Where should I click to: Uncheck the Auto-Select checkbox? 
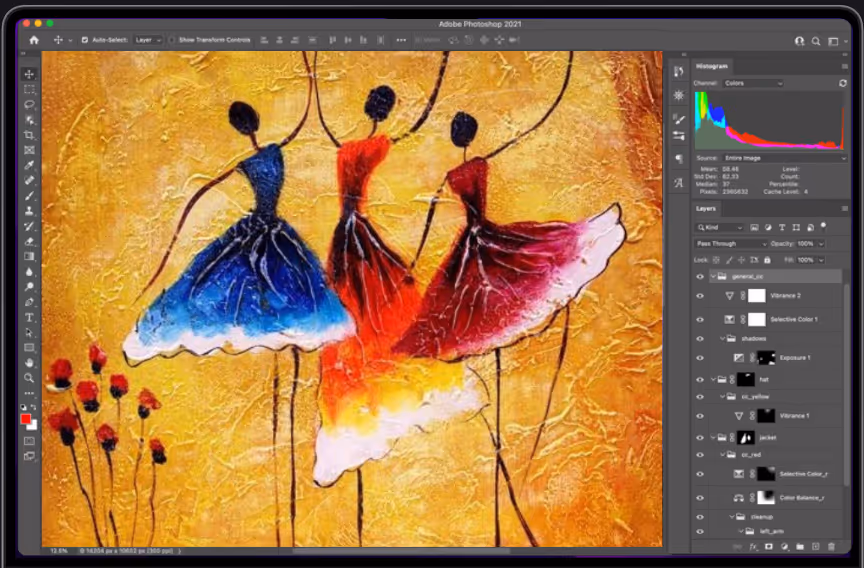tap(84, 40)
